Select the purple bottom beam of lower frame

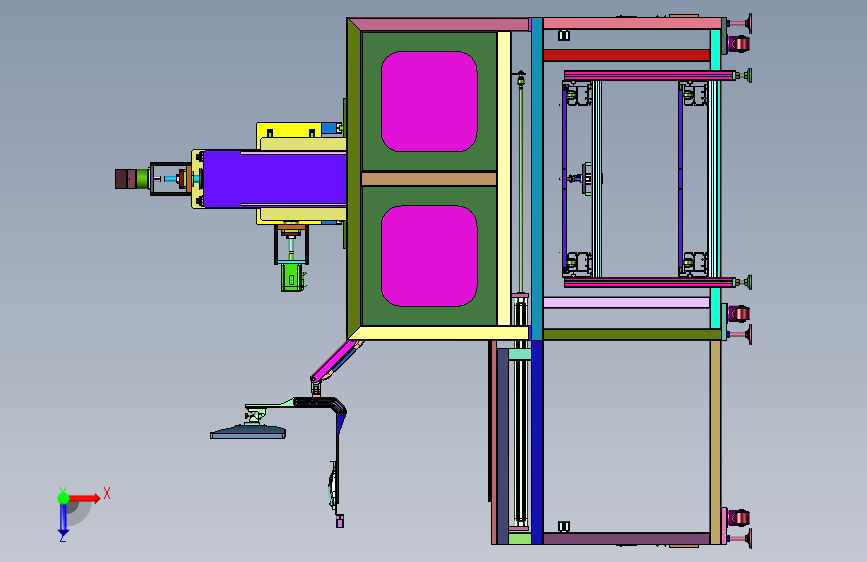(626, 539)
